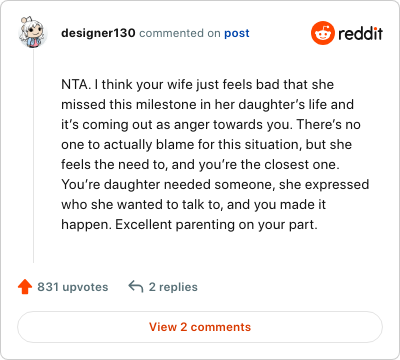Click the line starting "it's coming out as anger"
Screen dimensions: 400x360
click(211, 125)
